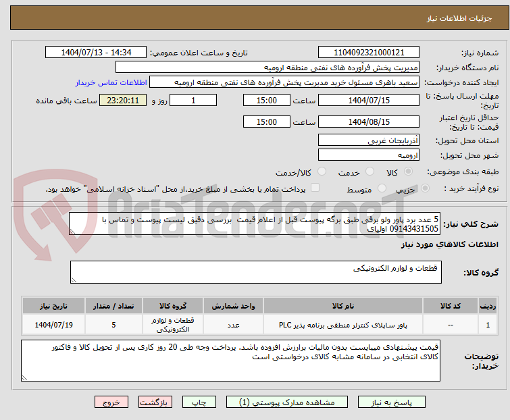This screenshot has width=510, height=420.
Task: Click the ردیف column header
Action: click(488, 306)
